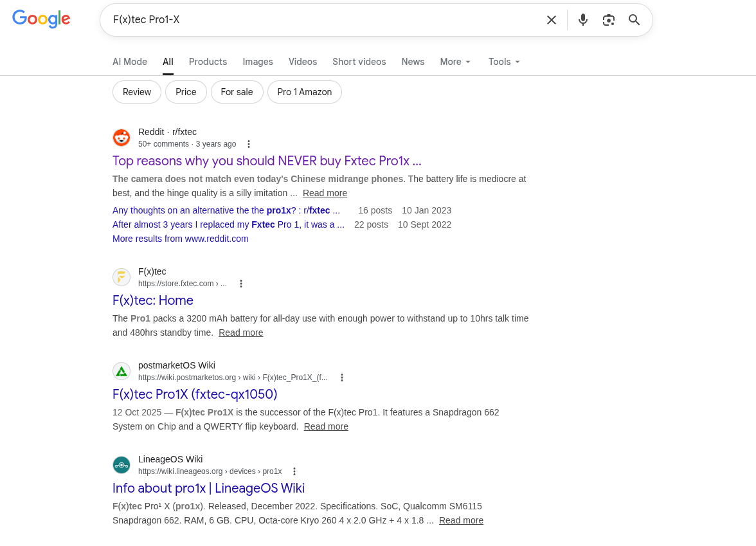Click the postmarketOS Wiki favicon

pos(122,371)
